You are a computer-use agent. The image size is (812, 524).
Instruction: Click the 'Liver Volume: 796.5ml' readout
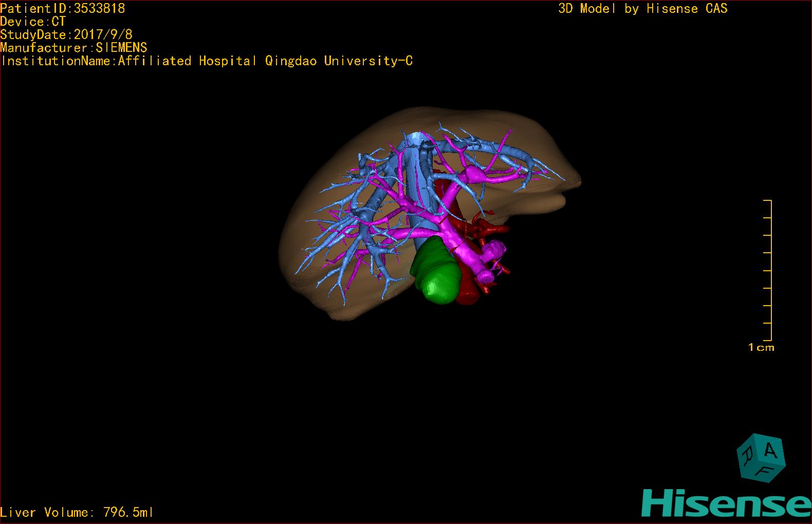[x=77, y=512]
